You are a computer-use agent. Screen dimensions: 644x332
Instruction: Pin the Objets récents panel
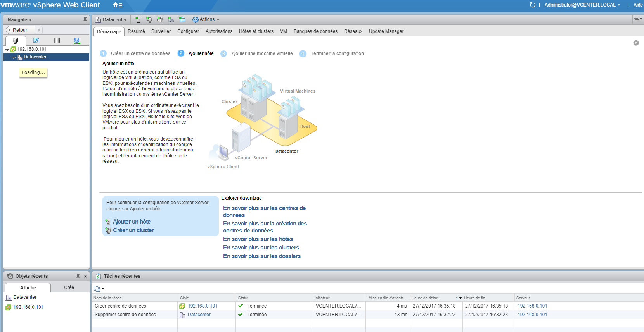pos(78,276)
